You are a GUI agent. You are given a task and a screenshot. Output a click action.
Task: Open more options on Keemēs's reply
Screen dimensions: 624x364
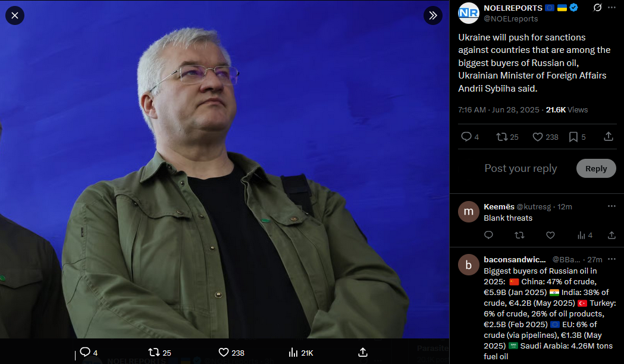[612, 206]
